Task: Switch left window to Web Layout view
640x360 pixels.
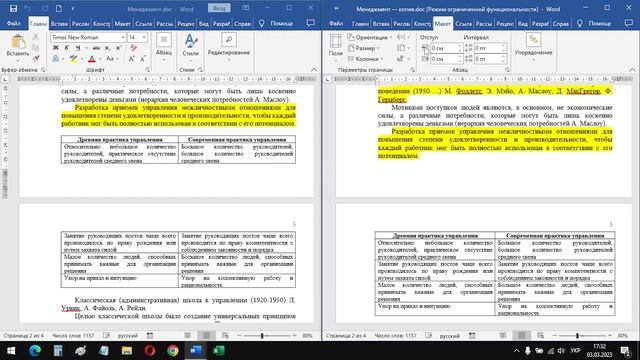Action: click(225, 336)
